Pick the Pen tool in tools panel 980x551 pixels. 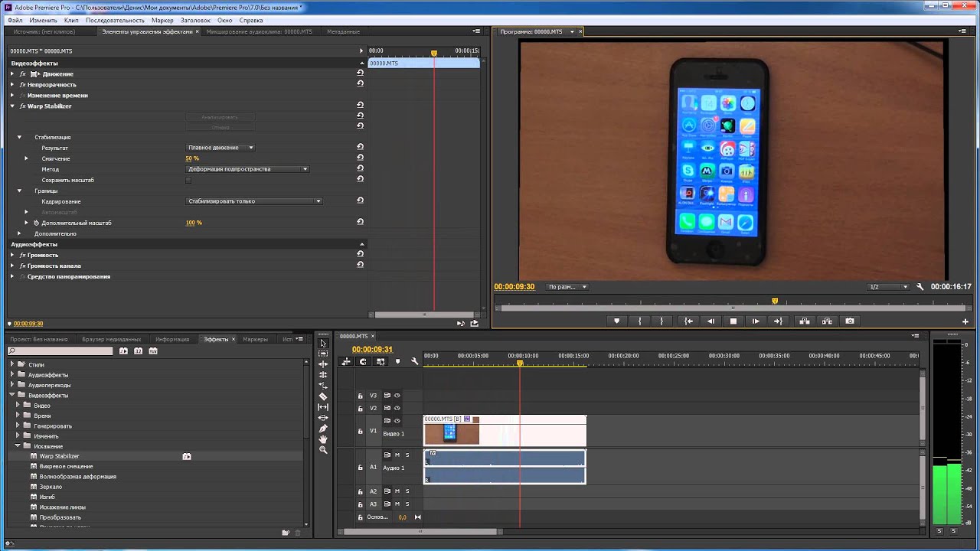tap(323, 429)
